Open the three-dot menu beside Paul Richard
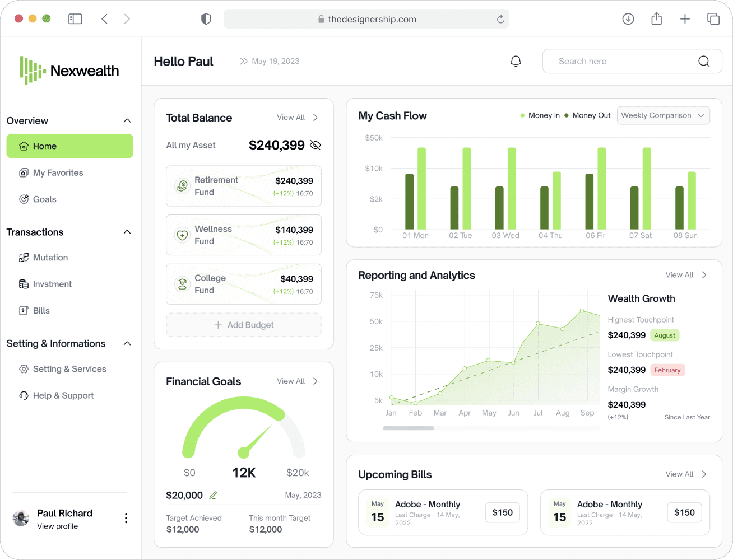Image resolution: width=733 pixels, height=560 pixels. (126, 518)
